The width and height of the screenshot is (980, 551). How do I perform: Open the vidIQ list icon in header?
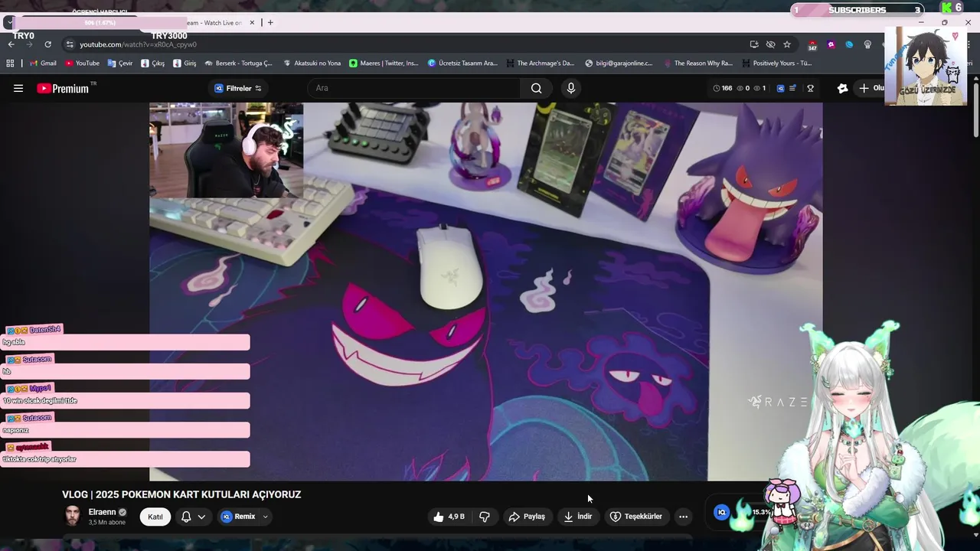[792, 88]
